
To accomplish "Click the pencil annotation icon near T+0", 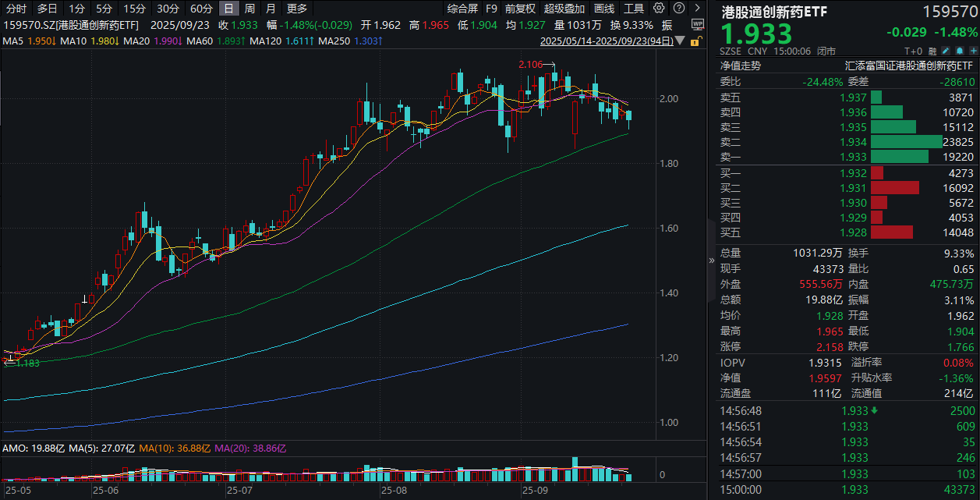I will (x=946, y=50).
